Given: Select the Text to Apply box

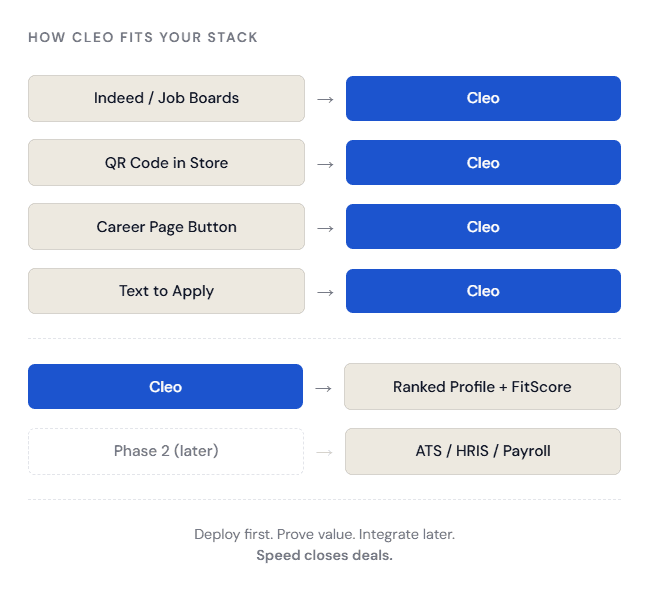Looking at the screenshot, I should point(166,290).
